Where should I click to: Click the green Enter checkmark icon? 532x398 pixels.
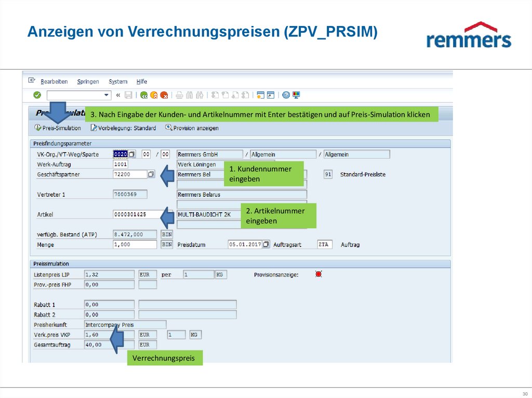pos(36,95)
